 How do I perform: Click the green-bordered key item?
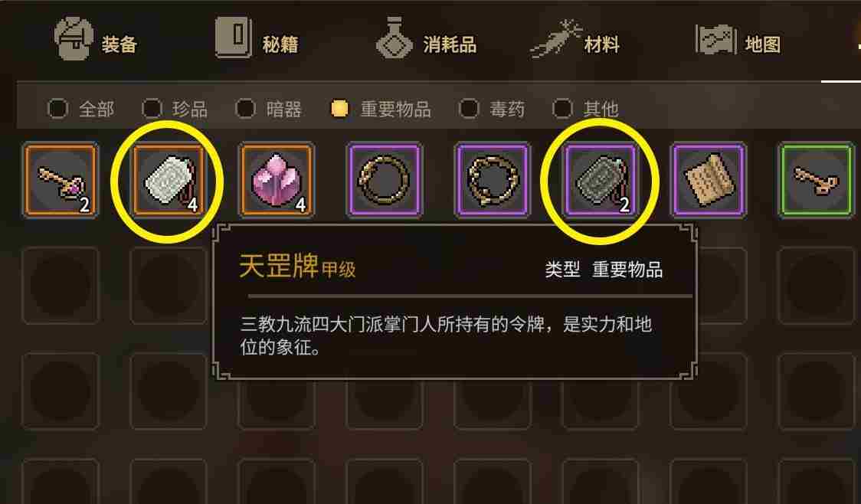pos(817,180)
